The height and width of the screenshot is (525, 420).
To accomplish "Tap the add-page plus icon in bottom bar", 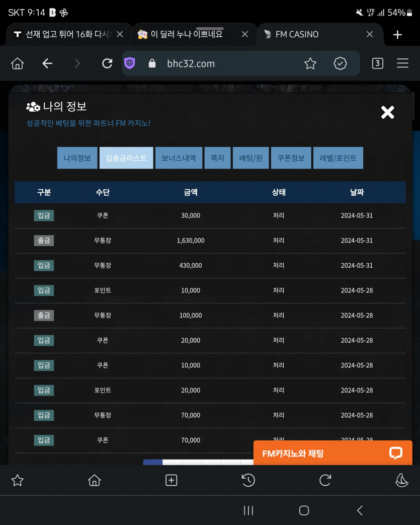I will [x=172, y=481].
